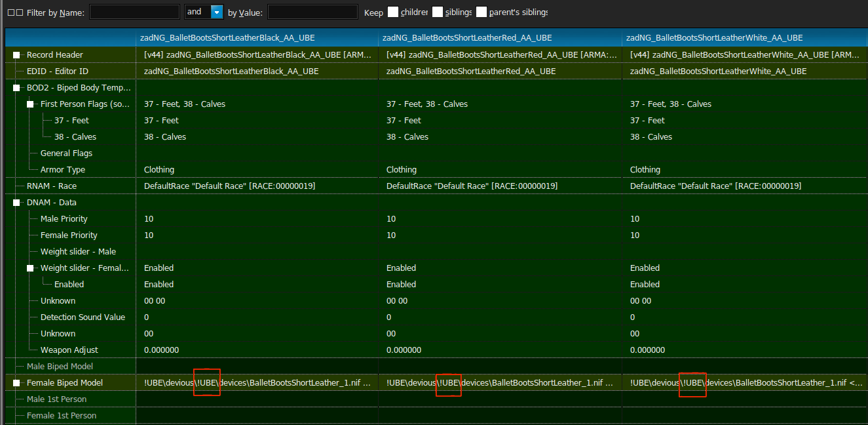Click the Black column Record Header value
The image size is (868, 425).
[x=257, y=55]
